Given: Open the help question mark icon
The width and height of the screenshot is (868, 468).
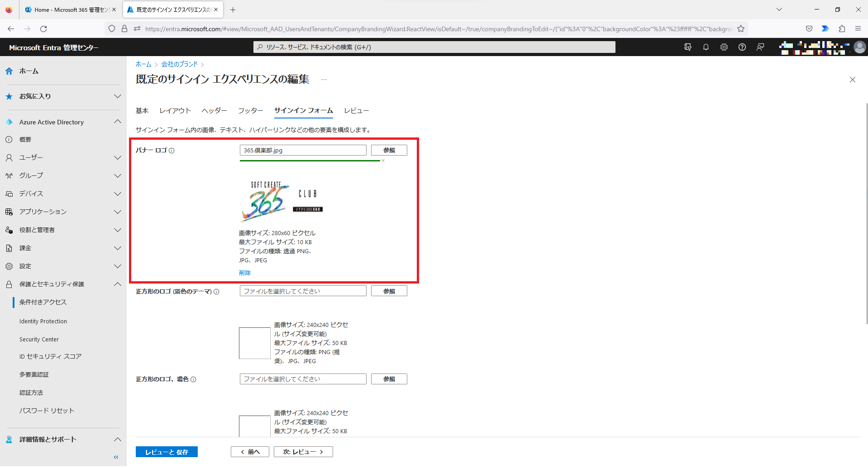Looking at the screenshot, I should point(742,47).
